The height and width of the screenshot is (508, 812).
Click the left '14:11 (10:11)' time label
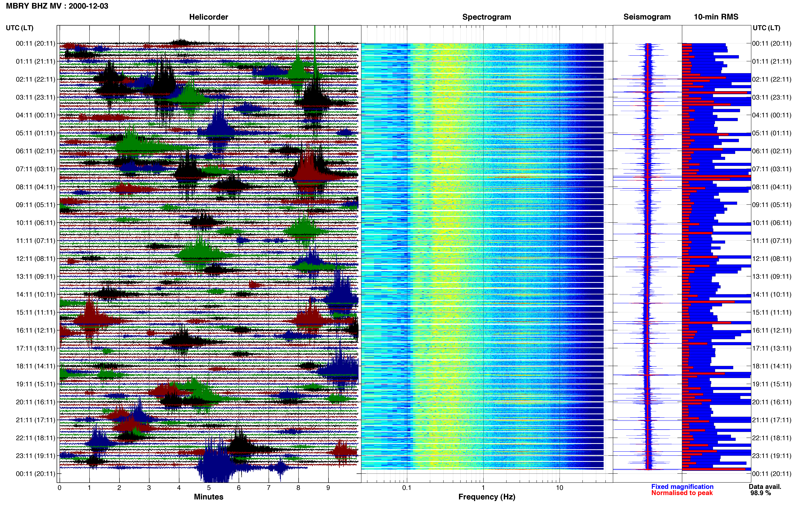tap(36, 295)
